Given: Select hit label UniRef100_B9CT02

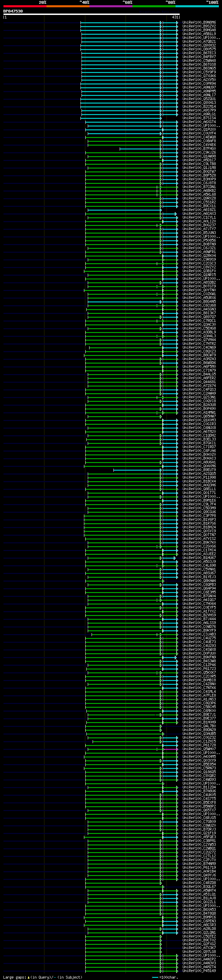Looking at the screenshot, I should coord(199,940).
